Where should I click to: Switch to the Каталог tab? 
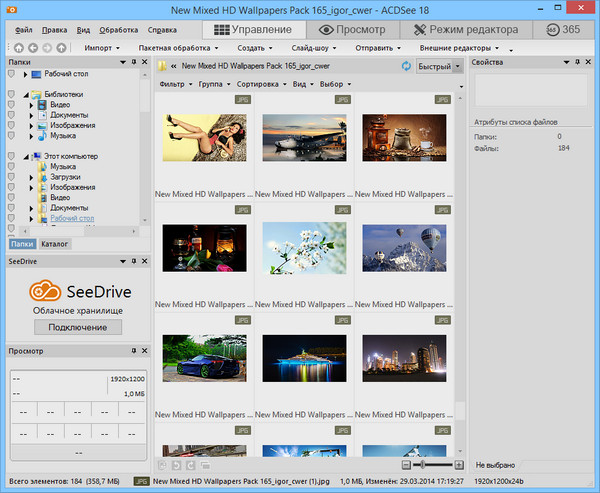[x=55, y=243]
